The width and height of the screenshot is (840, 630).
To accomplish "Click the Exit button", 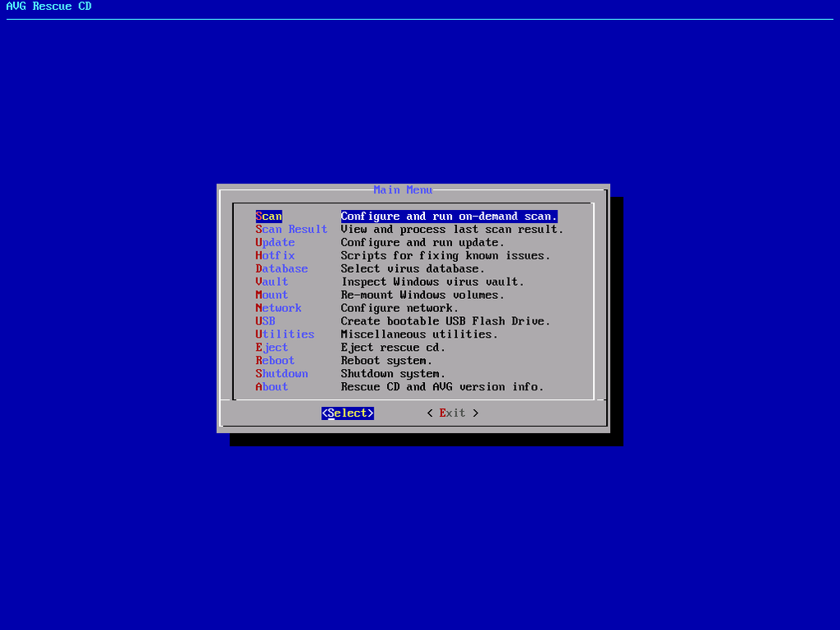I will click(x=453, y=413).
